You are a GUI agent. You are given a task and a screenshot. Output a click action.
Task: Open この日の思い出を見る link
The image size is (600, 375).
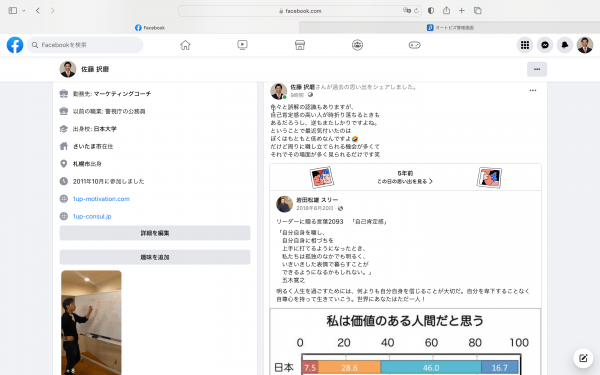pos(405,181)
